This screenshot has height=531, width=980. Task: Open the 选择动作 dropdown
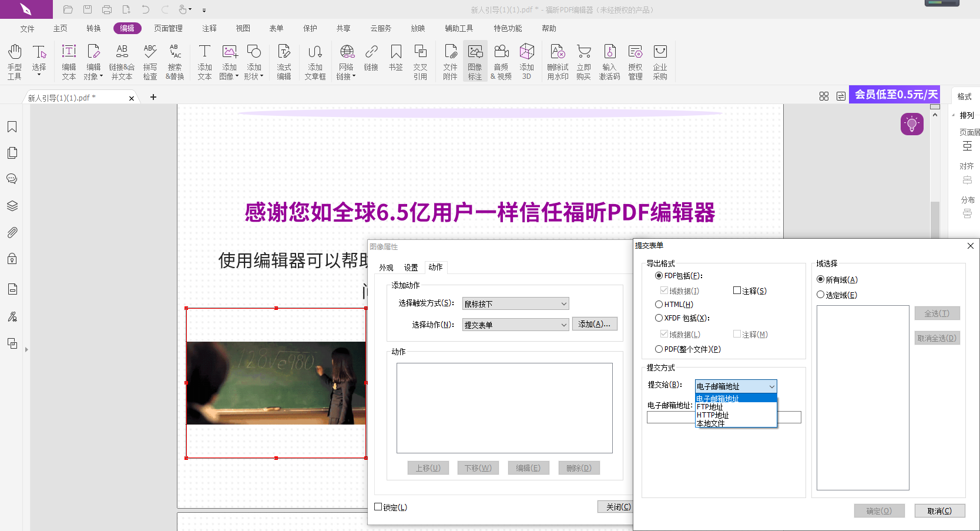(x=515, y=324)
